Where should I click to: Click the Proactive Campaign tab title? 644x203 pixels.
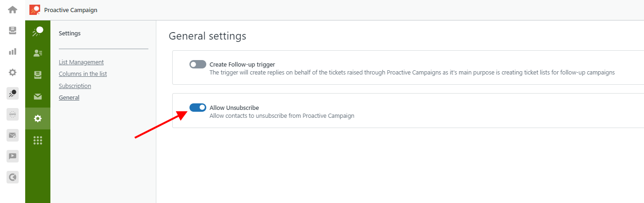pyautogui.click(x=71, y=10)
